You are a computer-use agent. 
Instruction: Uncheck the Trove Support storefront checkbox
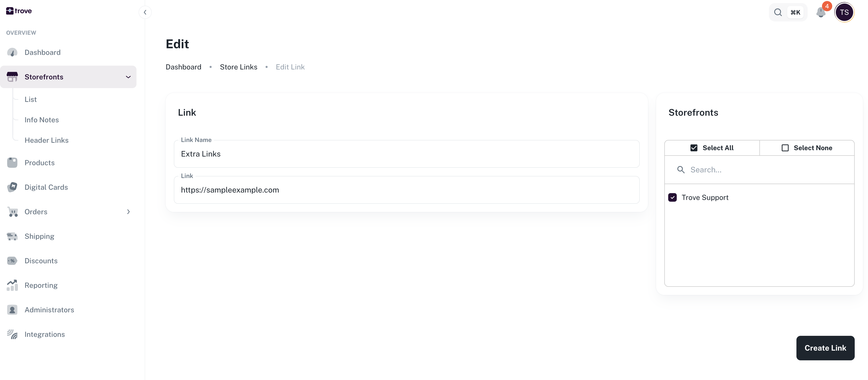tap(672, 198)
